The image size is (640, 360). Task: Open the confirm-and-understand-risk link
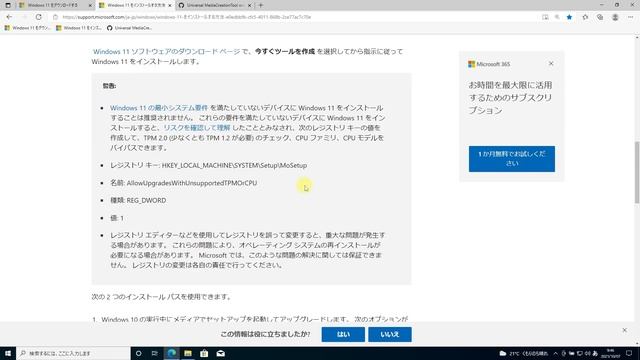pos(197,128)
